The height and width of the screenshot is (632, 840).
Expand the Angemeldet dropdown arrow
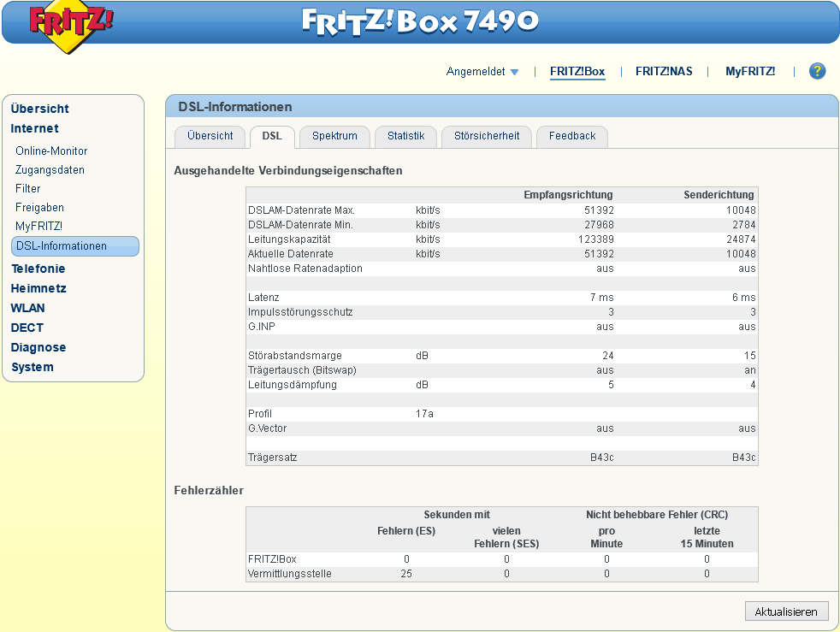coord(514,72)
